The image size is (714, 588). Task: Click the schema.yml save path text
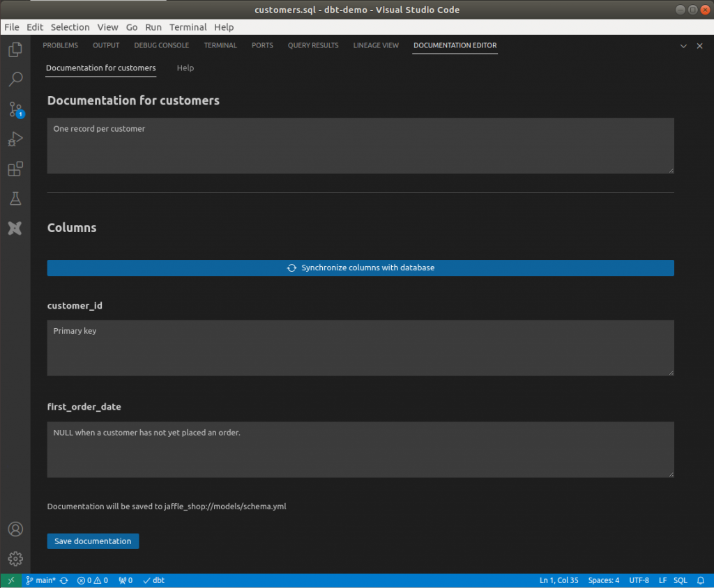[x=167, y=506]
